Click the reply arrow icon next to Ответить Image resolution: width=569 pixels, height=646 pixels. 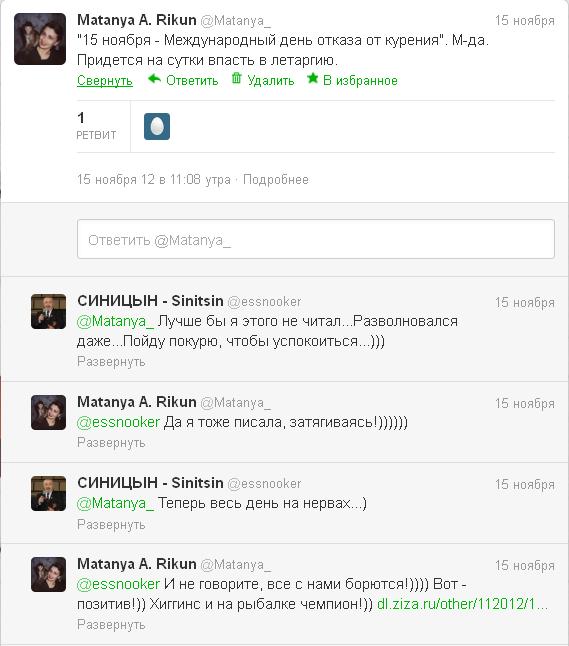point(154,79)
